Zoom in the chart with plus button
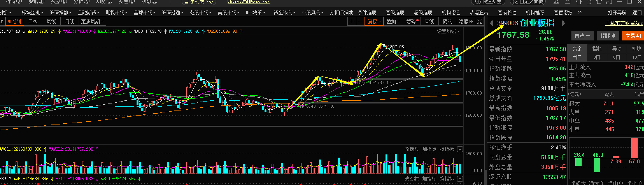The width and height of the screenshot is (644, 185). (351, 22)
